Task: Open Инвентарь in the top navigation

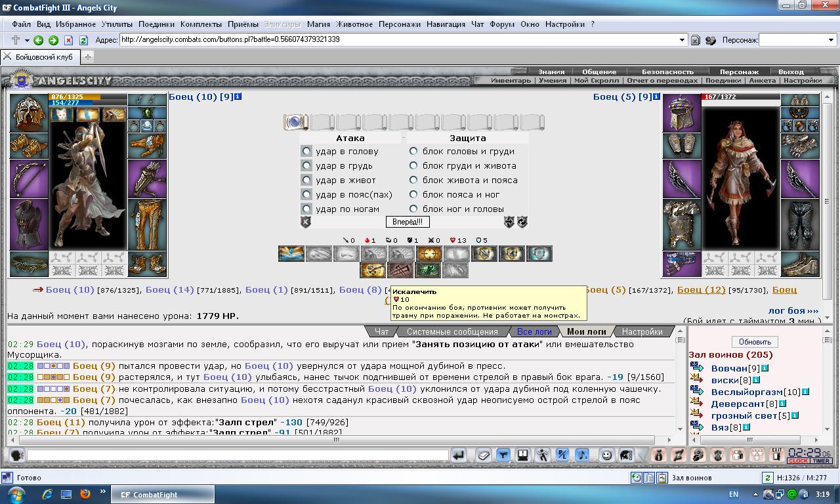Action: click(x=511, y=81)
